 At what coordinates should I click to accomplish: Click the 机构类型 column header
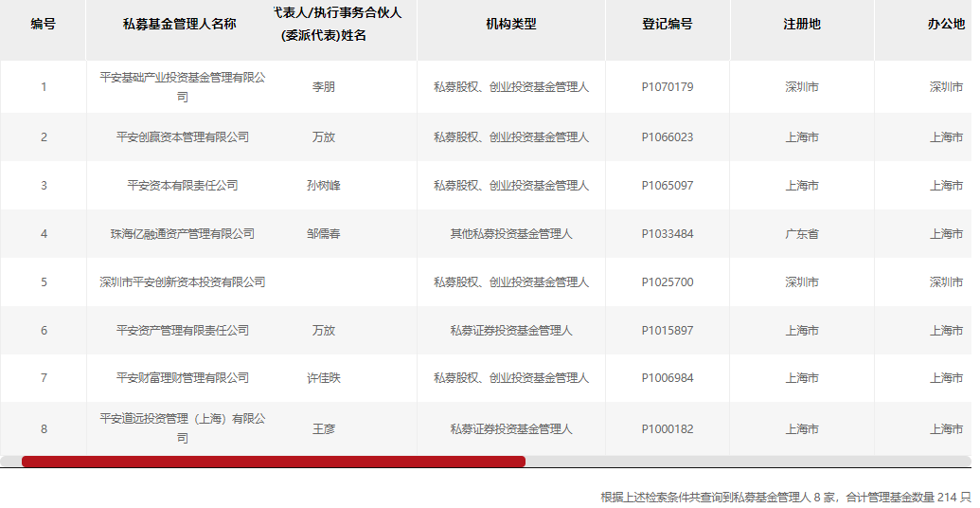(511, 24)
